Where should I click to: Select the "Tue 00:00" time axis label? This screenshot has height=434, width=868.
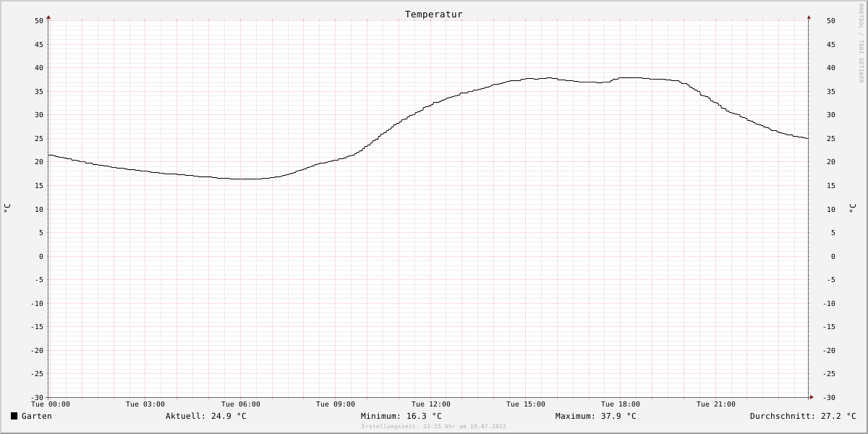pyautogui.click(x=51, y=404)
